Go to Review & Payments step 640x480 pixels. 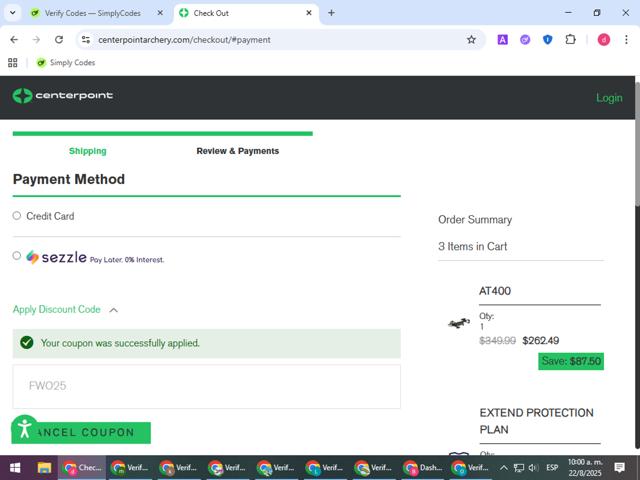[x=238, y=151]
